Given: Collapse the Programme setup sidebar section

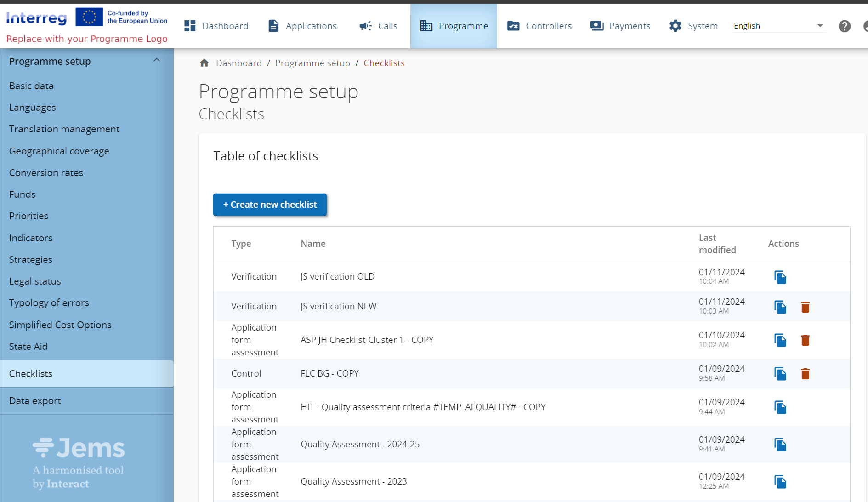Looking at the screenshot, I should coord(157,61).
